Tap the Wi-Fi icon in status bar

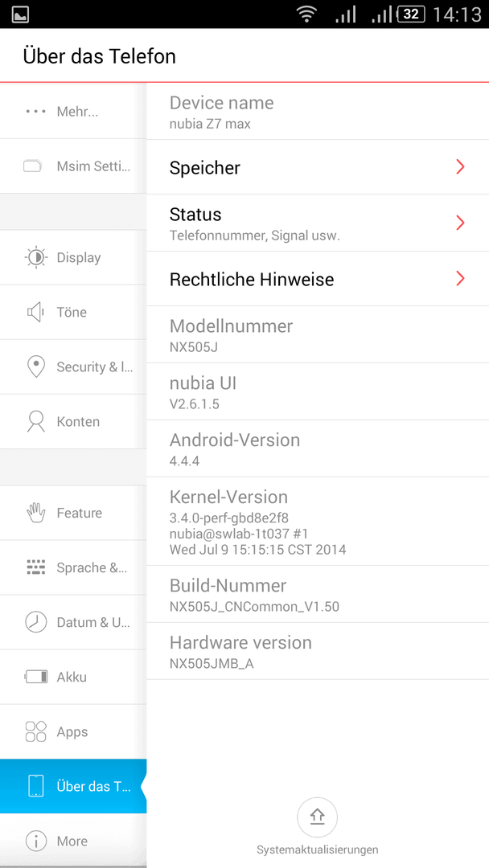(x=306, y=14)
